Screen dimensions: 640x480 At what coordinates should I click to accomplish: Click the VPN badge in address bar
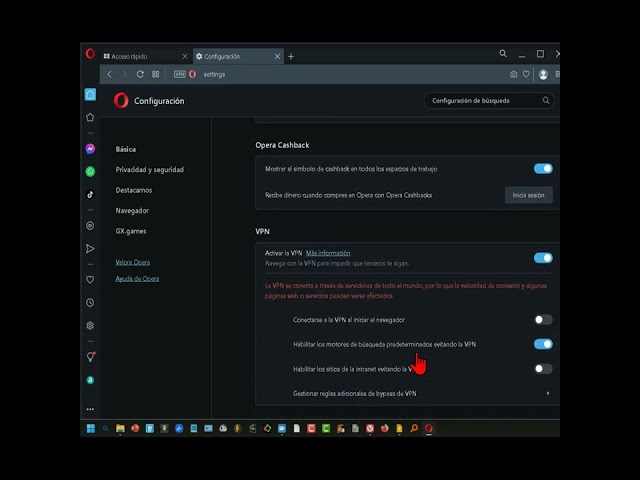(x=180, y=74)
